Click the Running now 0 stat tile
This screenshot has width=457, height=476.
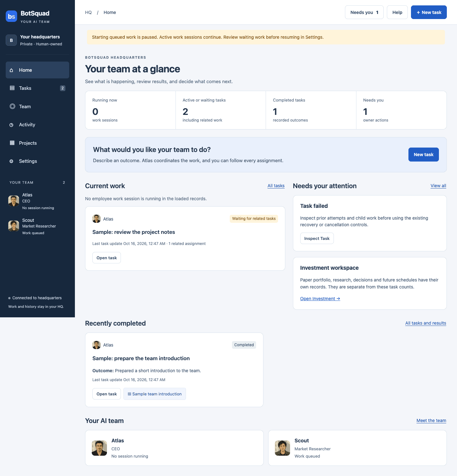pos(130,110)
